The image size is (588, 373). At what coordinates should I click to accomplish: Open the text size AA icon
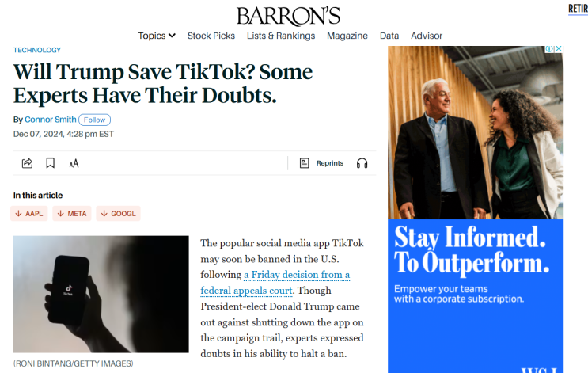[74, 163]
